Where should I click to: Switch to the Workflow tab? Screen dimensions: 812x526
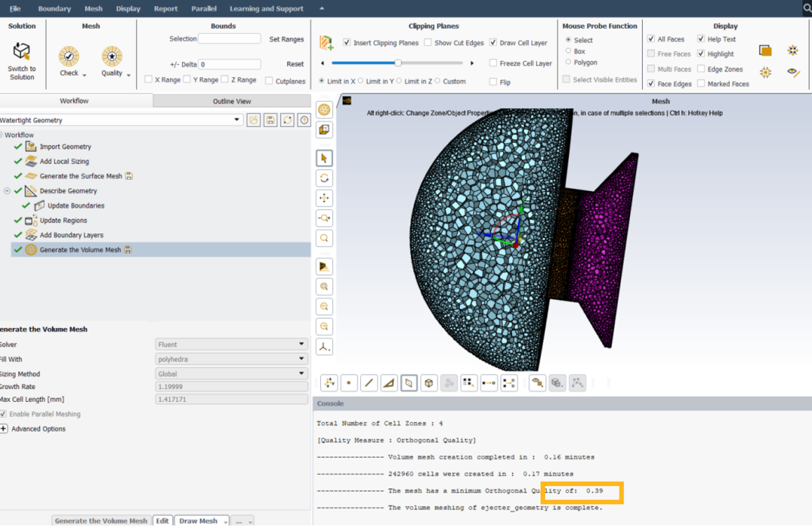coord(74,101)
